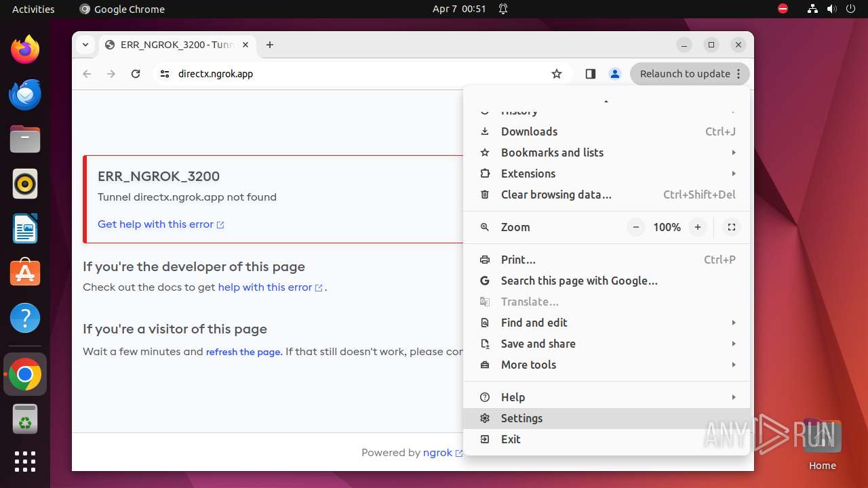Toggle fullscreen from zoom row
The height and width of the screenshot is (488, 868).
(732, 227)
